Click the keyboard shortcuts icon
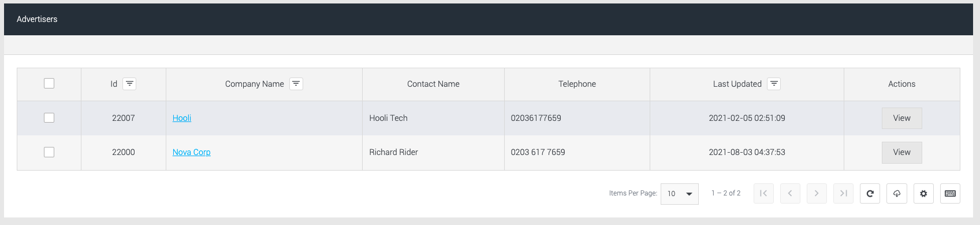This screenshot has height=225, width=980. 950,194
